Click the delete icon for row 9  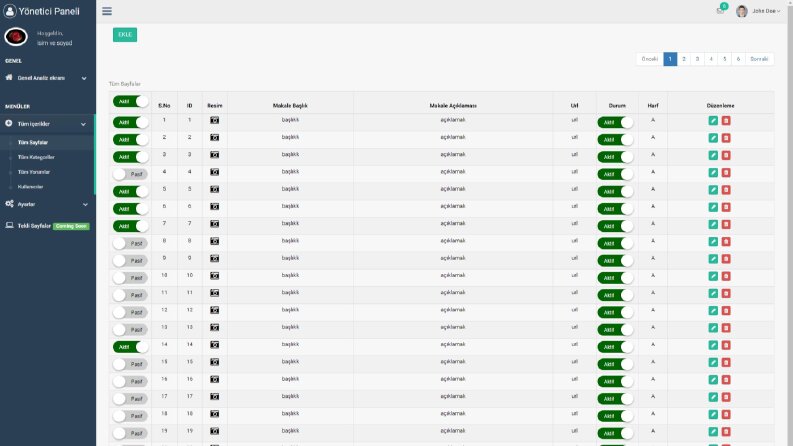coord(726,259)
